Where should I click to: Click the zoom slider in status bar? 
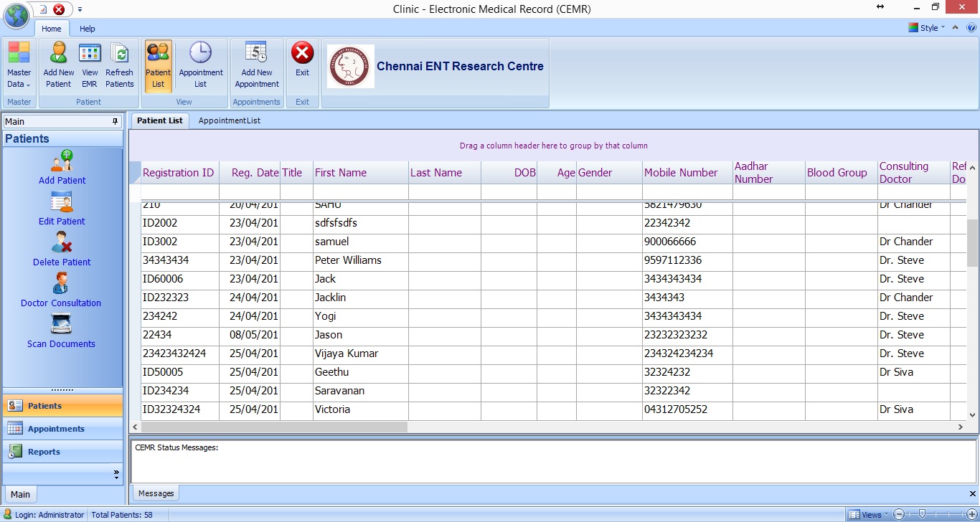pos(922,514)
